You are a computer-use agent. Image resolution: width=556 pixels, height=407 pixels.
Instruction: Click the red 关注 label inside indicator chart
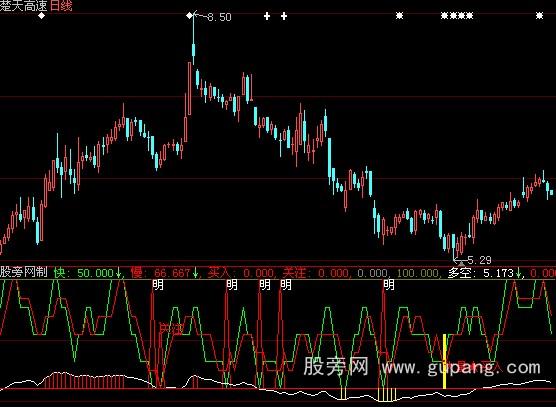(171, 329)
